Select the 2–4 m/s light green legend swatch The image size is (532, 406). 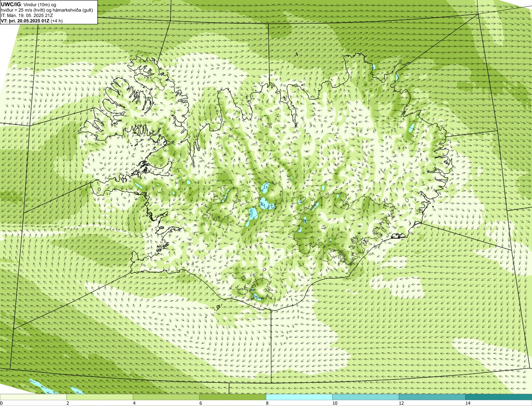click(100, 397)
